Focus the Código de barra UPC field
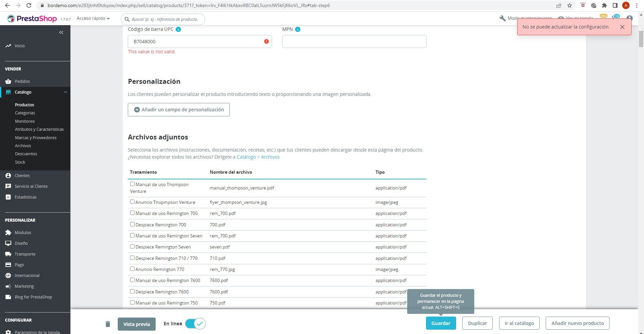The width and height of the screenshot is (644, 334). [200, 41]
